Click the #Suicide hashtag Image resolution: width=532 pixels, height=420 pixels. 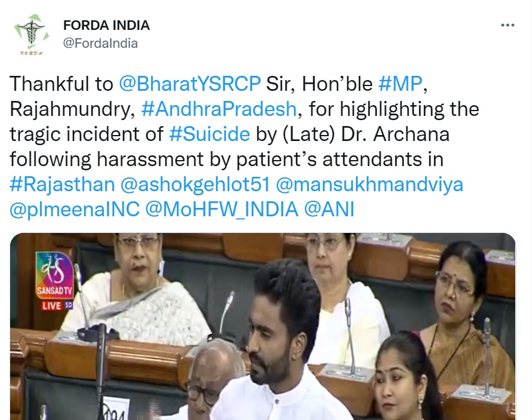pos(210,134)
